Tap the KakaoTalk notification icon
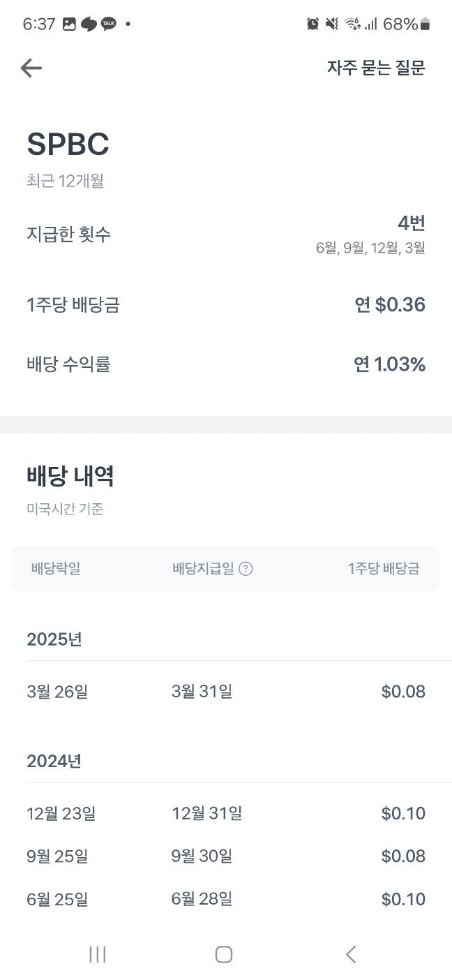This screenshot has width=452, height=980. (108, 24)
